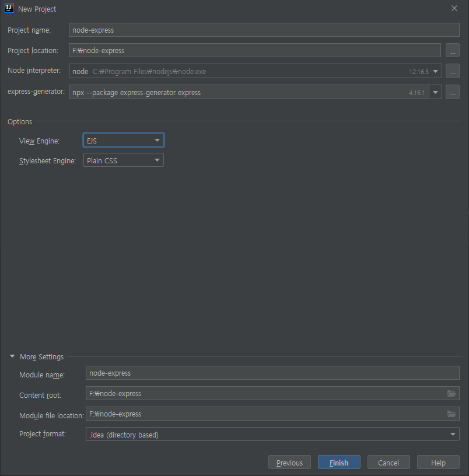The width and height of the screenshot is (469, 476).
Task: Click the Options section label
Action: (x=20, y=121)
